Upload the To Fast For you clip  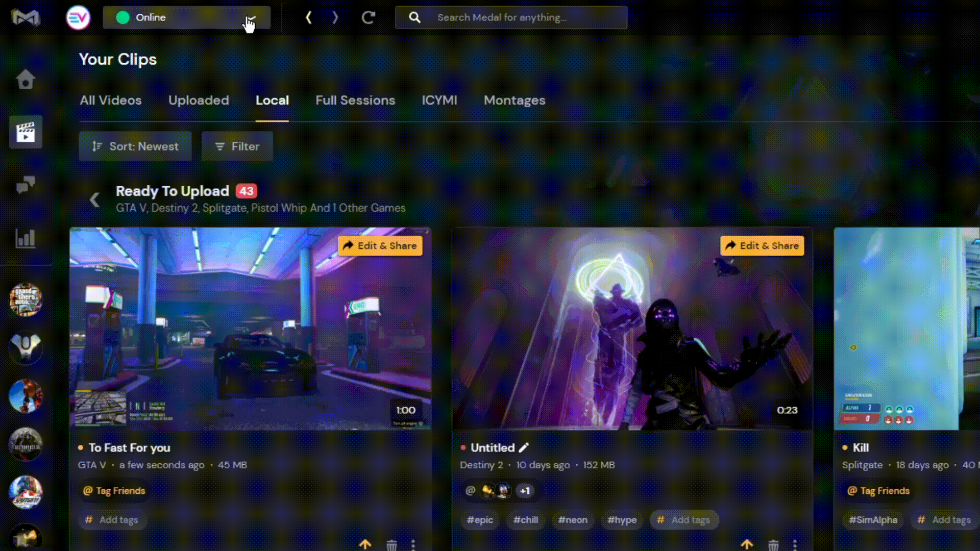pyautogui.click(x=365, y=544)
